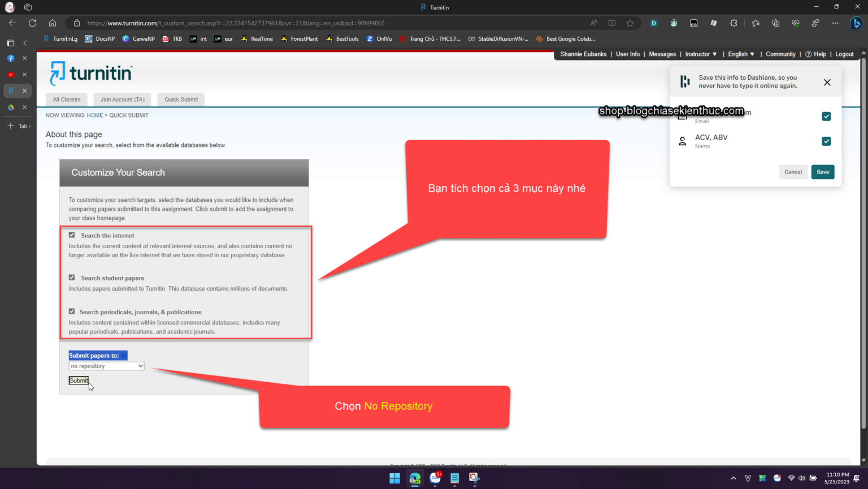868x489 pixels.
Task: Click the HOME breadcrumb link
Action: [94, 115]
